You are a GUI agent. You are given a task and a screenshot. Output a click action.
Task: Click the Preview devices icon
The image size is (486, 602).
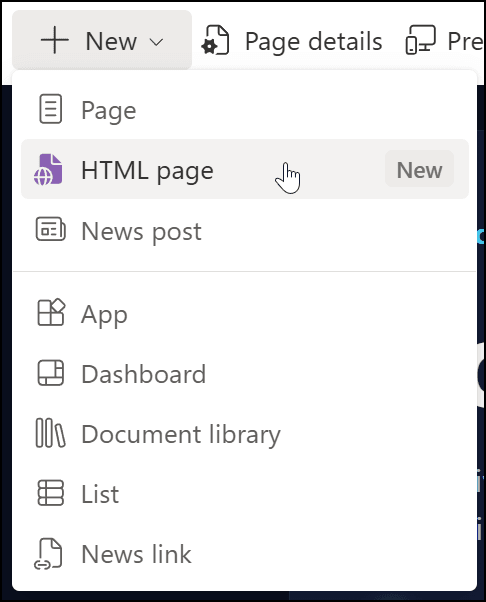click(x=420, y=40)
